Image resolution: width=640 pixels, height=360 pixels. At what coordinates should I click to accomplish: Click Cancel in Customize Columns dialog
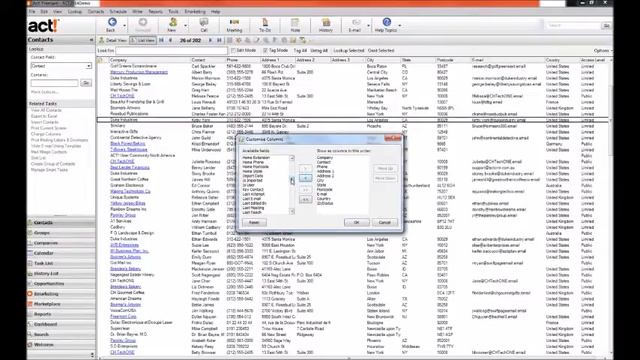[384, 222]
